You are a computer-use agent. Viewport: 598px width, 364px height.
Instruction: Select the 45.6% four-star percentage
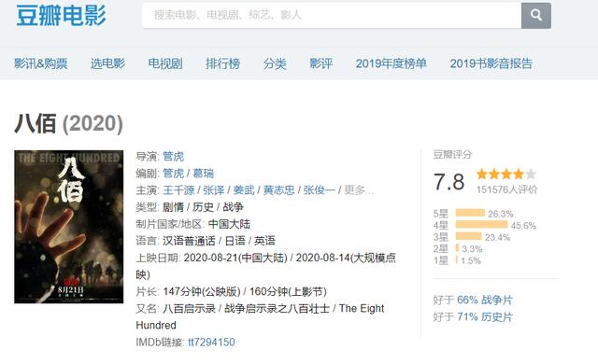click(x=523, y=226)
